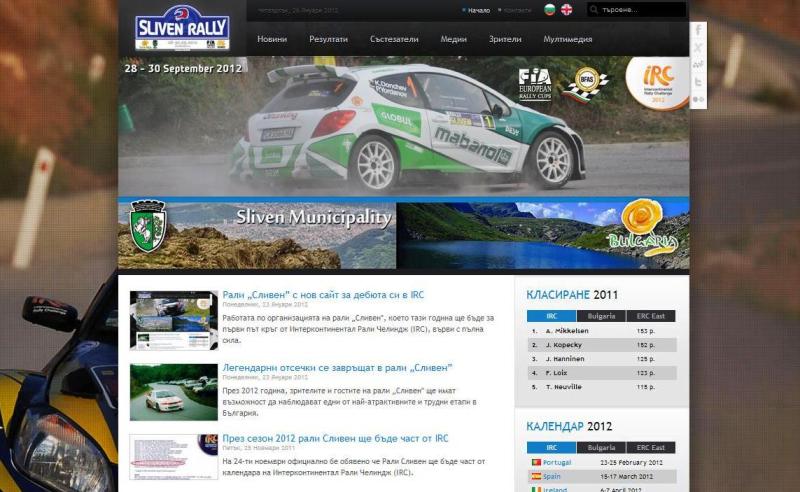This screenshot has height=492, width=800.
Task: Open article Легендарни отсечки се завръщат
Action: pyautogui.click(x=337, y=367)
